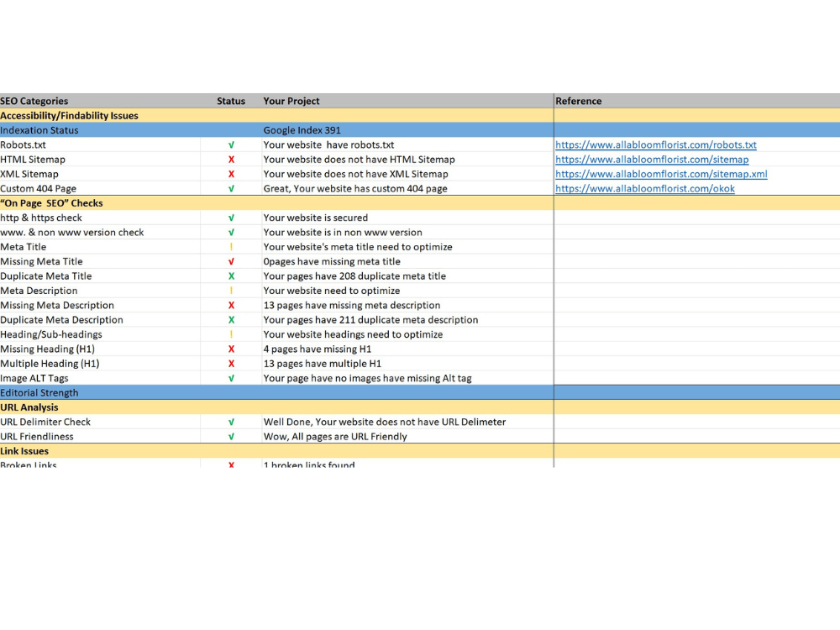Click the red X status for XML Sitemap

pos(232,174)
